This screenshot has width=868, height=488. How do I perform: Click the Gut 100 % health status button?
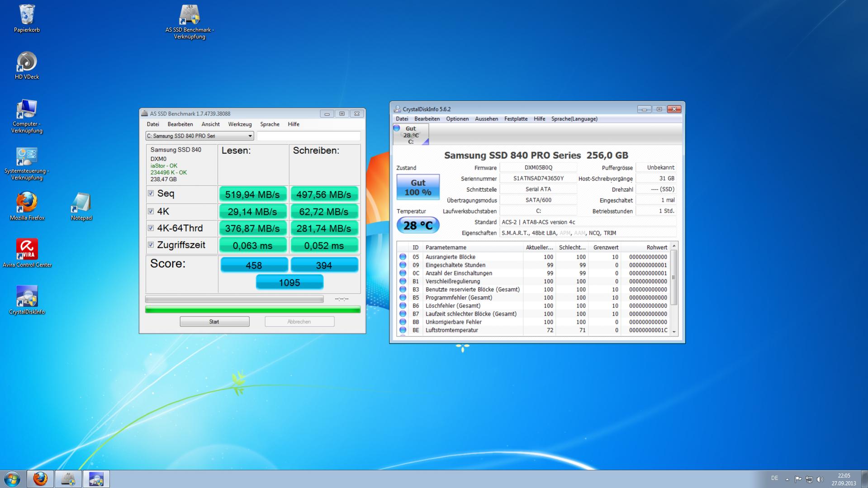418,187
